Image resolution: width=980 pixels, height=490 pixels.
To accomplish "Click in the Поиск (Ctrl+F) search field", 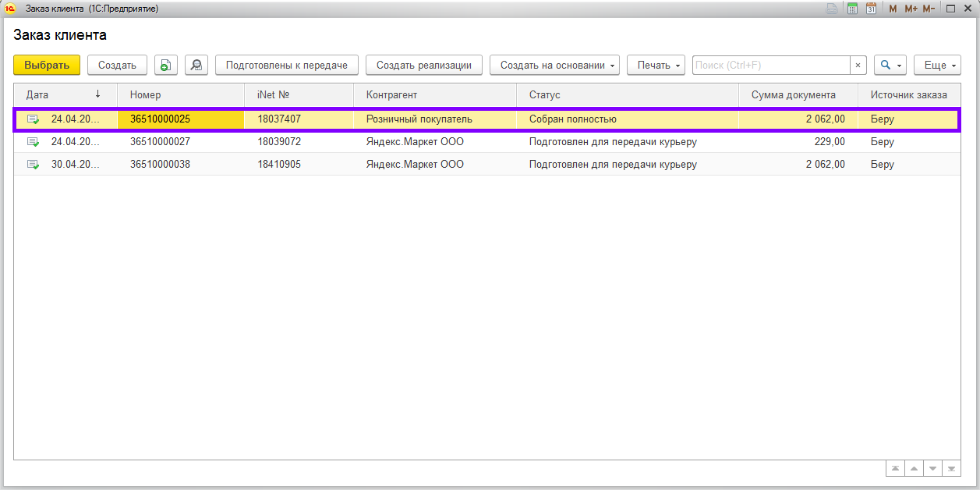I will point(770,66).
